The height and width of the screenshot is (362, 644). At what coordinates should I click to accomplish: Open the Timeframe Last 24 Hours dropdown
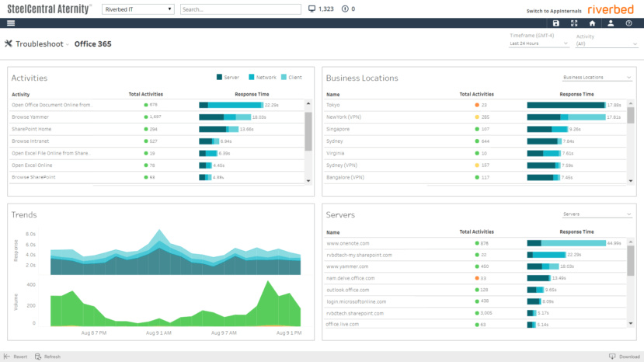click(x=538, y=44)
